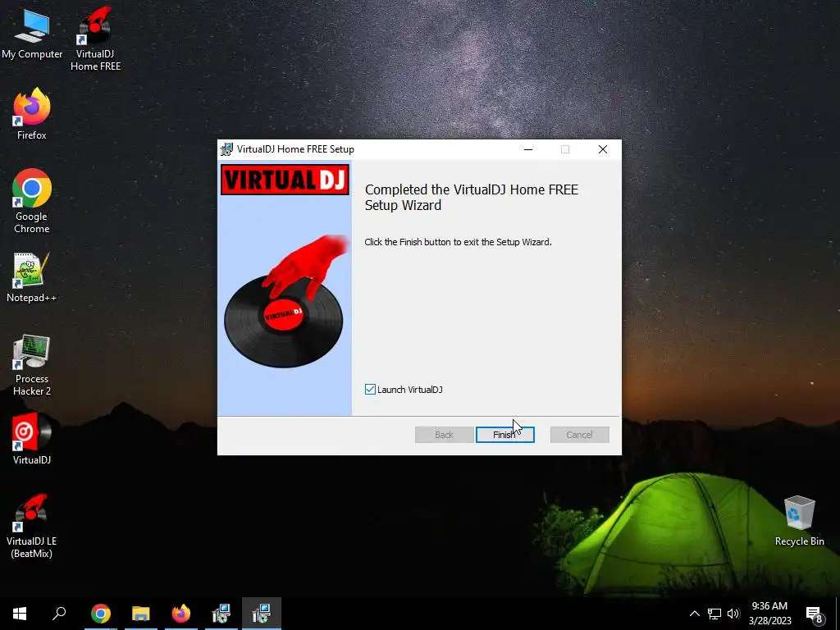Open My Computer desktop icon
Viewport: 840px width, 630px height.
click(32, 33)
